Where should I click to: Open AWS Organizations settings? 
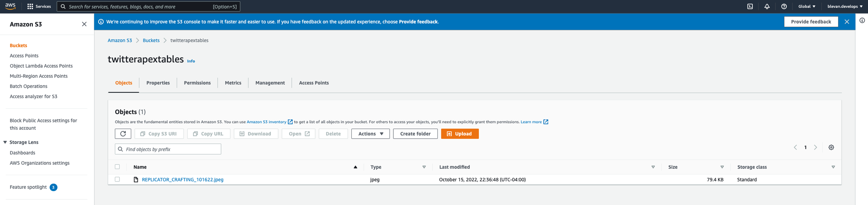click(40, 163)
